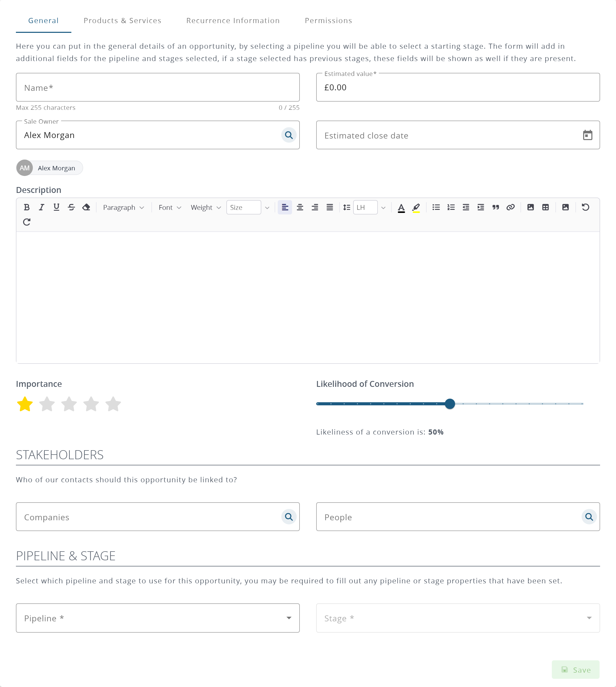Search for a sale owner
The image size is (616, 687).
coord(289,135)
